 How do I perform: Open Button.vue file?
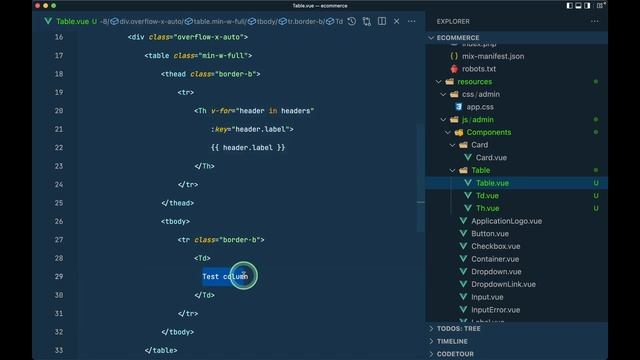(490, 234)
